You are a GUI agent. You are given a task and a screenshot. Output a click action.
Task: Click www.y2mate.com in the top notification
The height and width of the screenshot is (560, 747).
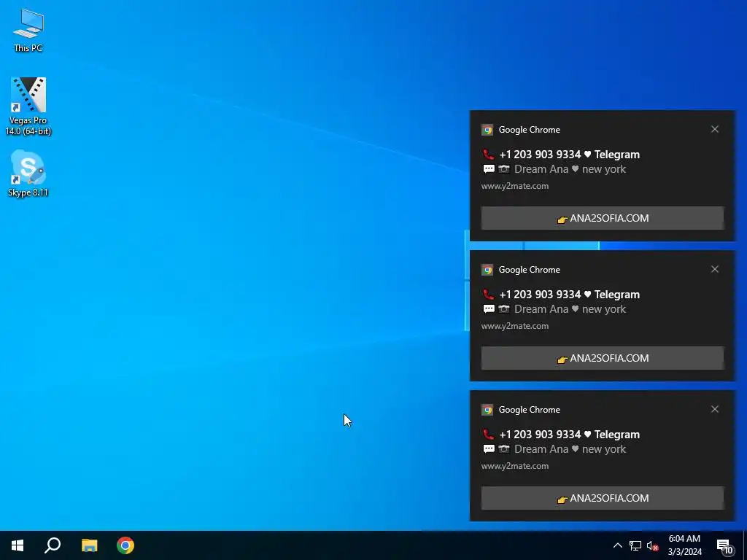click(x=515, y=186)
